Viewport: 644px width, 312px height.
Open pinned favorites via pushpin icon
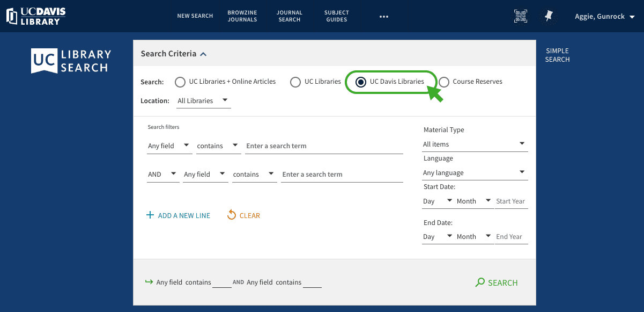[x=549, y=16]
